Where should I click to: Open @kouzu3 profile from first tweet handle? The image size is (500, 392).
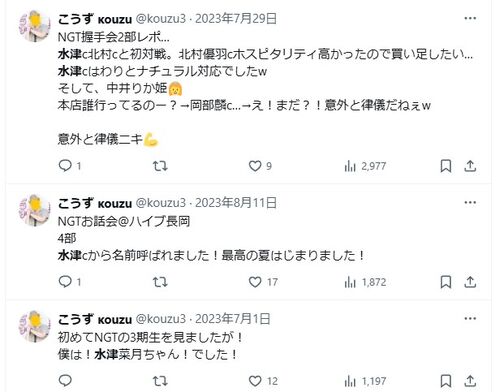[x=161, y=19]
